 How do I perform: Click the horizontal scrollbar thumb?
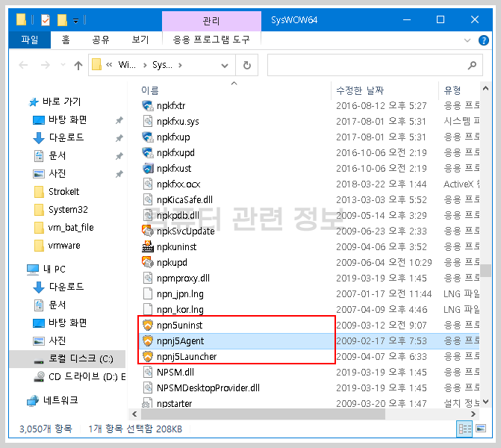click(263, 414)
